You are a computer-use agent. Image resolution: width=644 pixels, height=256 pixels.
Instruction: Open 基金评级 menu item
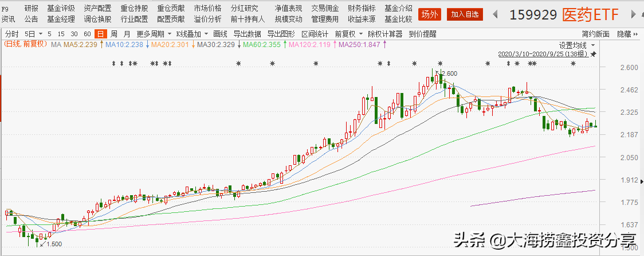point(61,8)
